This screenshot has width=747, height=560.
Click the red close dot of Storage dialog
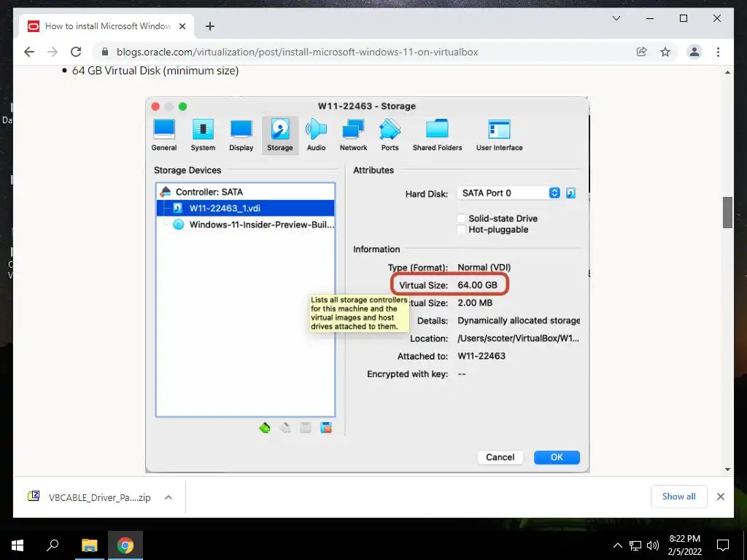pos(155,106)
